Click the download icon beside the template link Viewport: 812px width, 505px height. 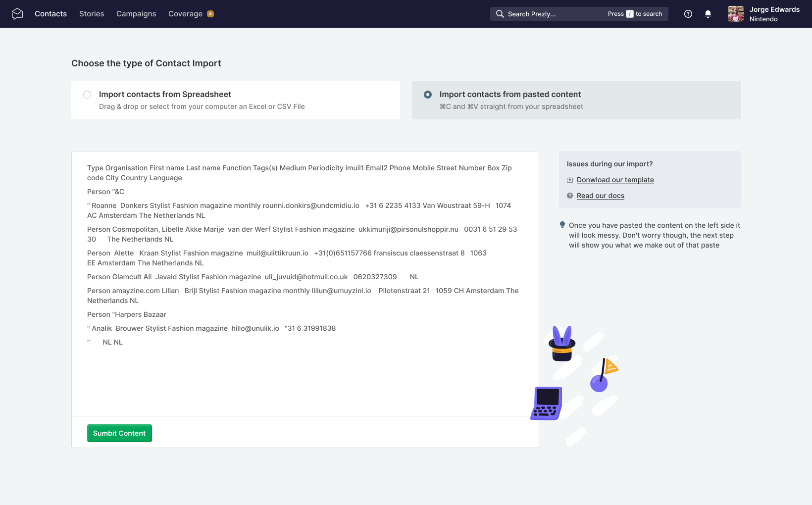tap(570, 180)
